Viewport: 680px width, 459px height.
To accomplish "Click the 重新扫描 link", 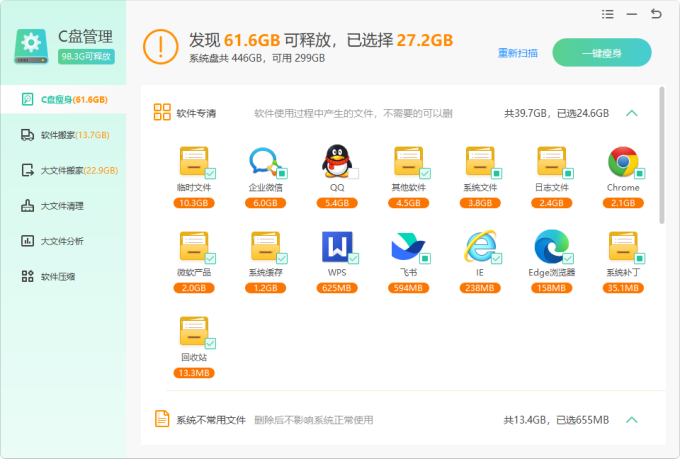I will coord(518,52).
